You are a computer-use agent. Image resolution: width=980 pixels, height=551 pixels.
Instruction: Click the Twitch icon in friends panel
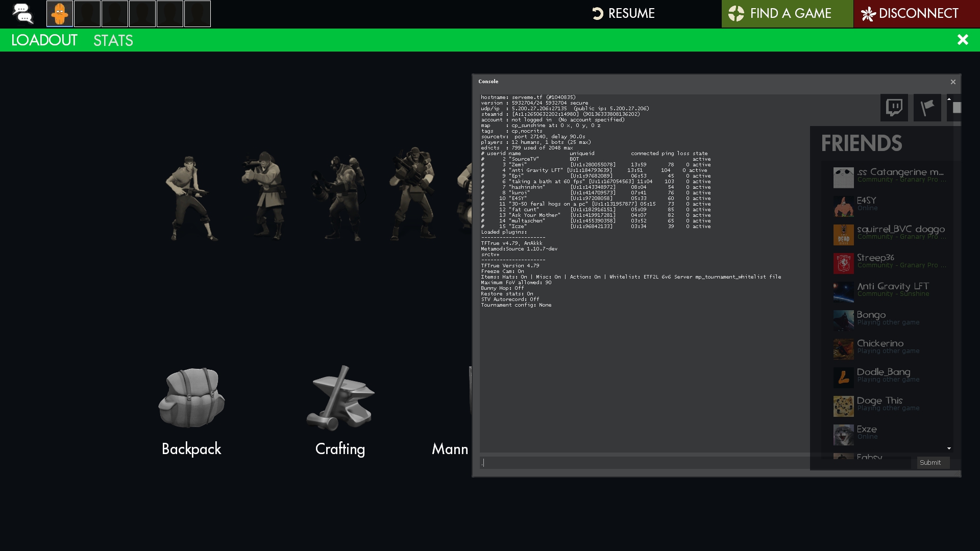[894, 108]
